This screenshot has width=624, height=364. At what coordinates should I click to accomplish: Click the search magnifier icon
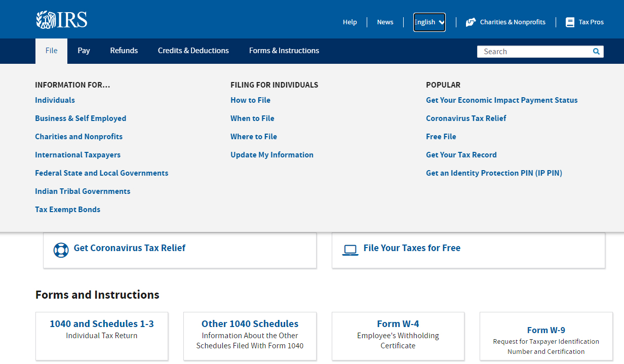point(596,51)
